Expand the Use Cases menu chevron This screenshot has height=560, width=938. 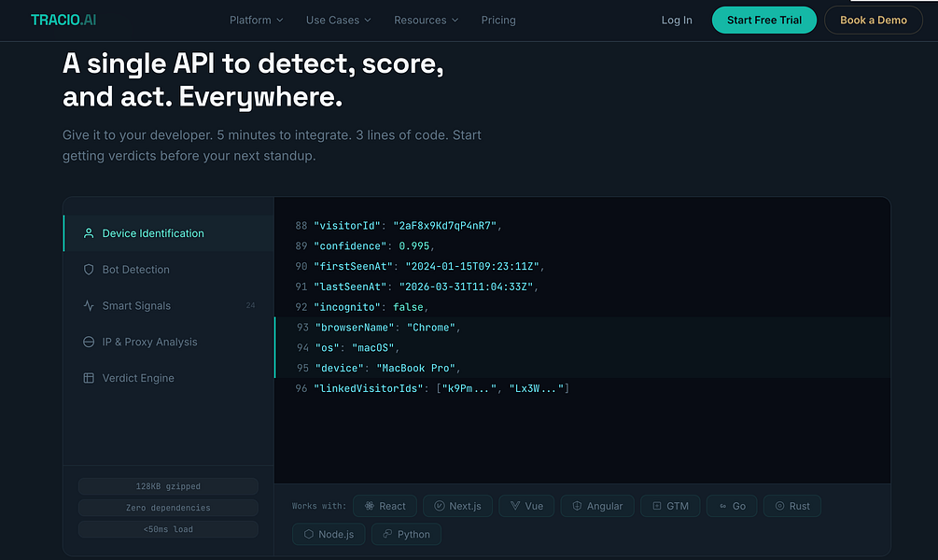click(368, 21)
